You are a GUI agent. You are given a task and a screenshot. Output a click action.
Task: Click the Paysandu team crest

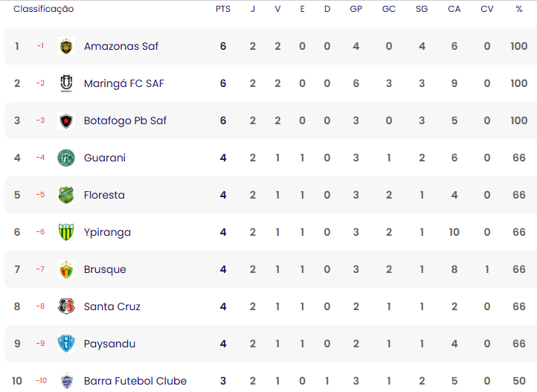pos(66,344)
